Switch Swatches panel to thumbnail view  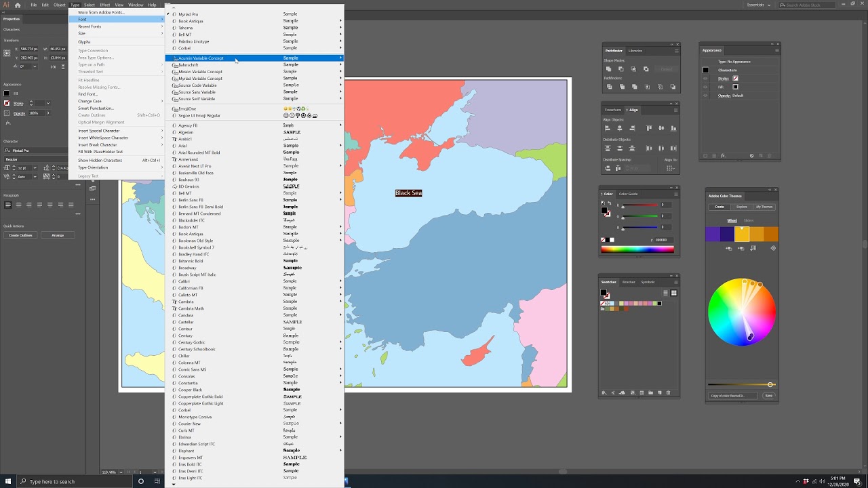[x=673, y=293]
